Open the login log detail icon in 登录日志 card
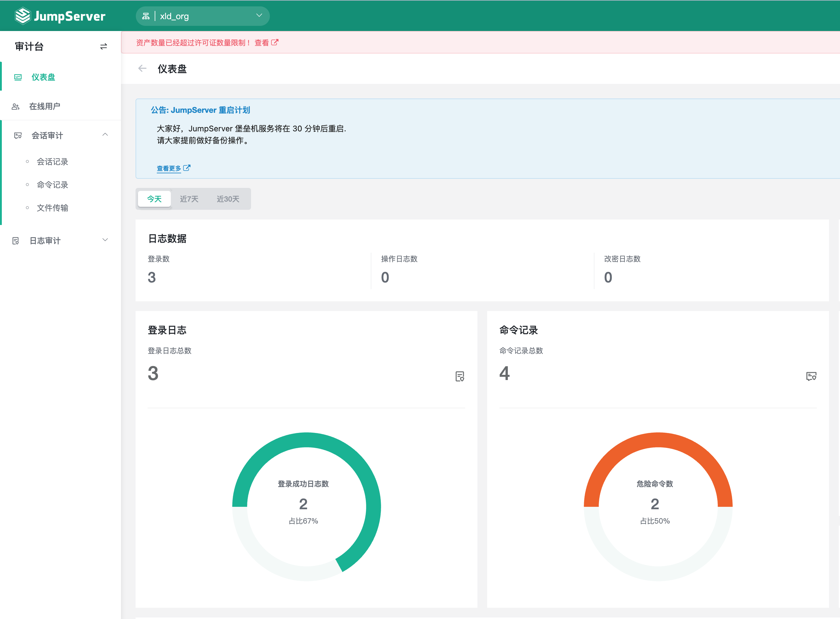The image size is (840, 619). click(x=460, y=377)
